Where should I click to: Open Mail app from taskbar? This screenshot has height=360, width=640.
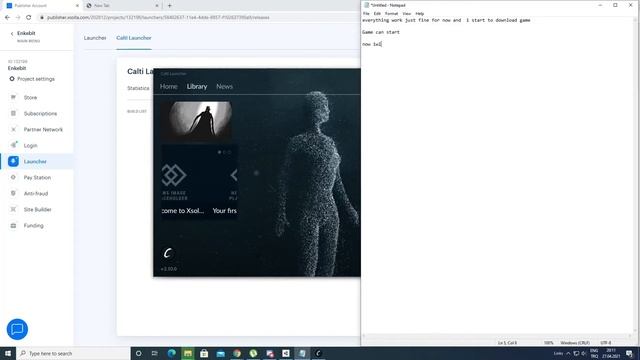[x=220, y=353]
